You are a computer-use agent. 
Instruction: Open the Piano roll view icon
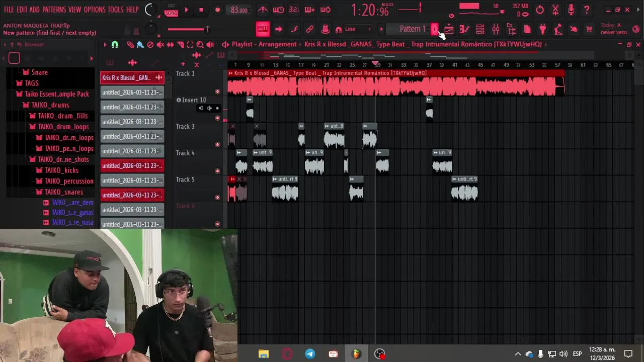(464, 29)
